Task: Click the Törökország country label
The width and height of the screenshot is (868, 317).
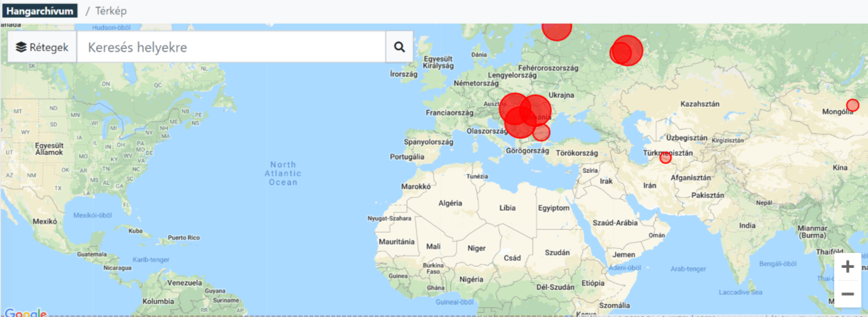Action: coord(577,153)
